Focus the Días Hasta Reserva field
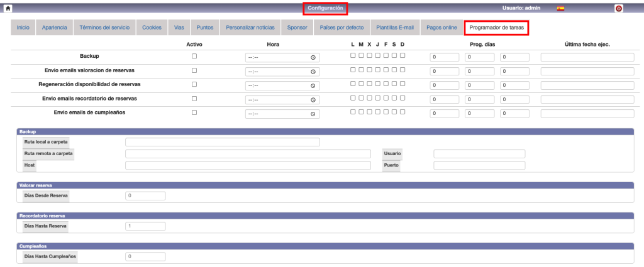Screen dimensions: 644x267 pos(145,226)
